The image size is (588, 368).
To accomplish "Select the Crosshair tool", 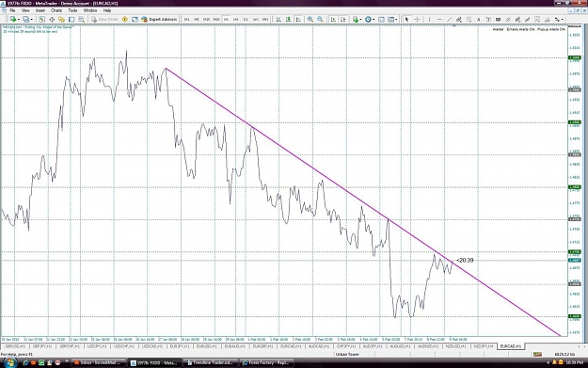I will click(417, 19).
